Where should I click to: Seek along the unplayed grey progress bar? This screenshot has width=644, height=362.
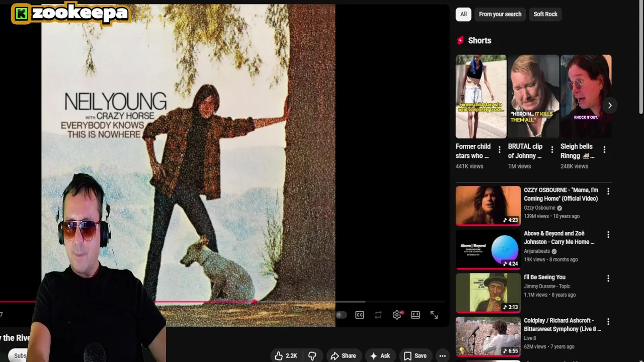pyautogui.click(x=350, y=302)
